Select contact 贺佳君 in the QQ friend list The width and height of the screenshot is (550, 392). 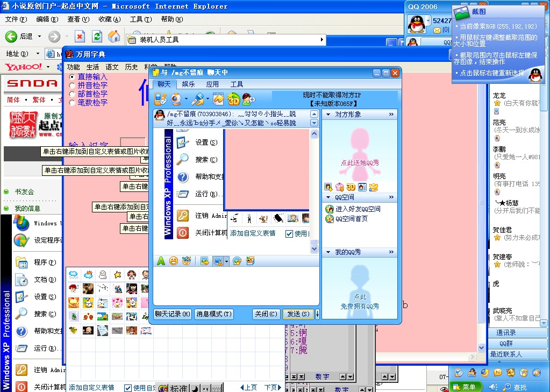tap(502, 230)
